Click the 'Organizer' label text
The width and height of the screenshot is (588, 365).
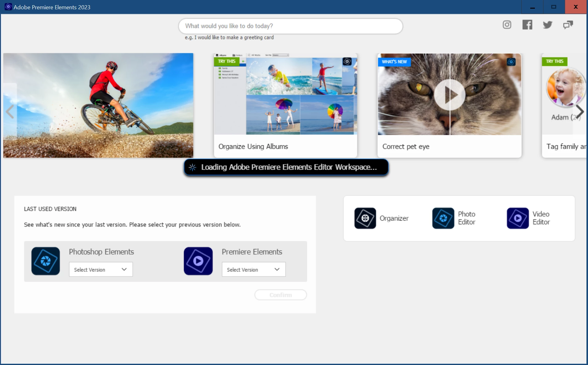pos(394,218)
